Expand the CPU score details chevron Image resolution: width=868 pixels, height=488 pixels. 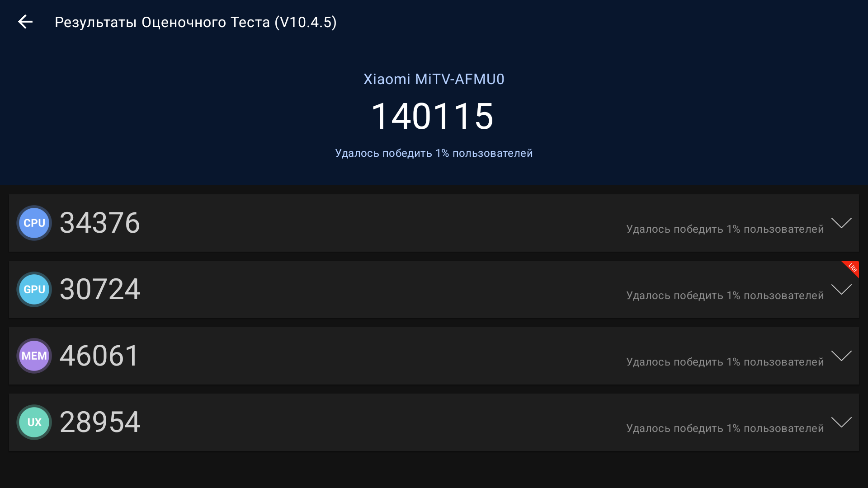(x=841, y=223)
